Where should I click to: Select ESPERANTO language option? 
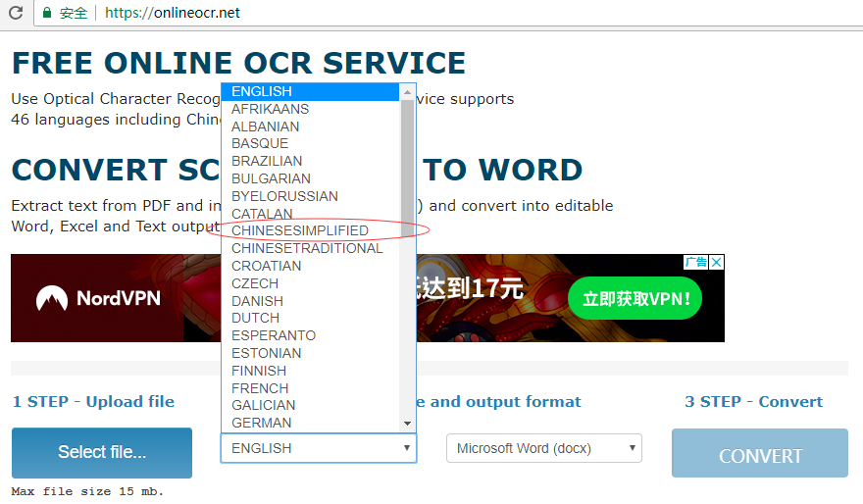[x=274, y=335]
